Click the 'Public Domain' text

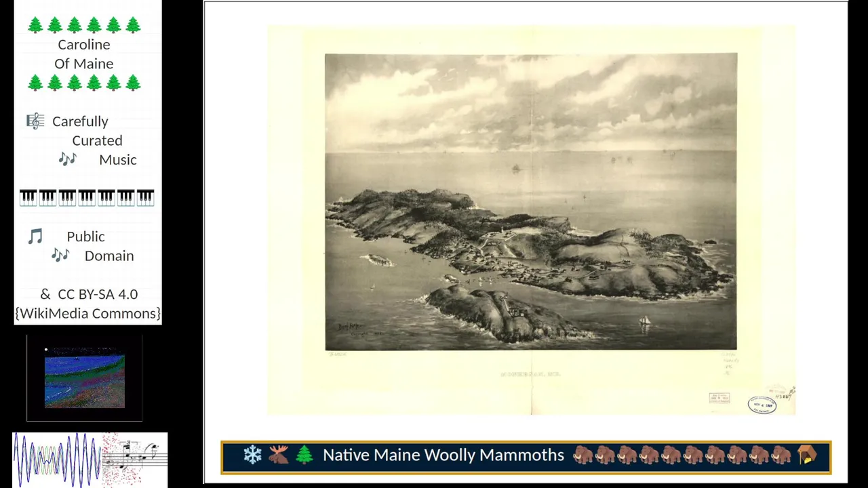[x=100, y=246]
